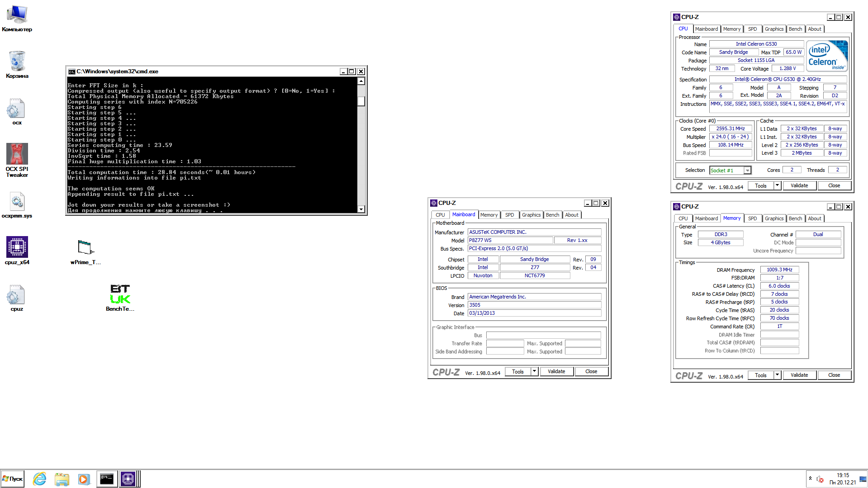The height and width of the screenshot is (488, 868).
Task: Switch to CPU-Z via taskbar icon
Action: pos(128,479)
